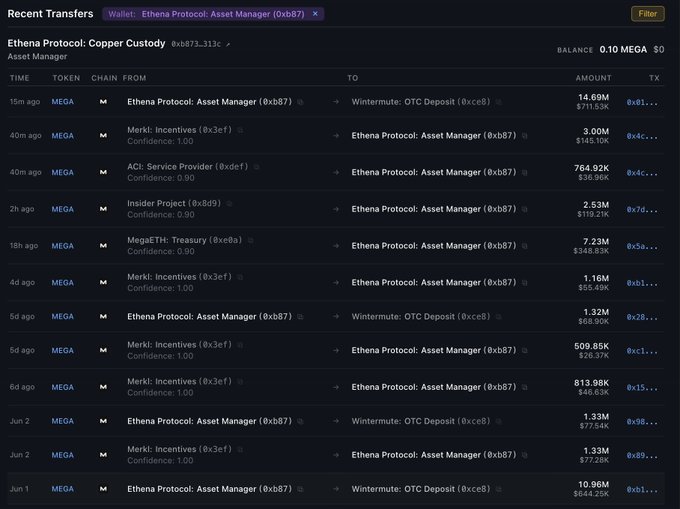Open transaction 0x01... link
This screenshot has height=509, width=680.
coord(642,102)
